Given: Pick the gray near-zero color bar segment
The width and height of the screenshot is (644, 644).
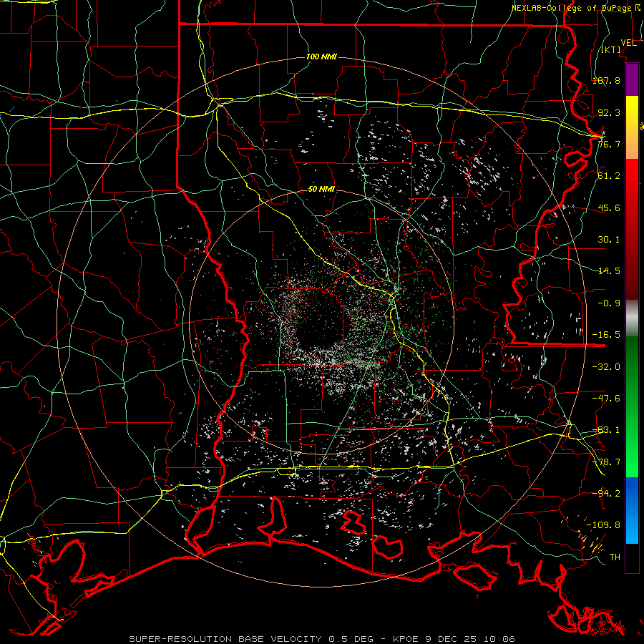Looking at the screenshot, I should tap(632, 318).
